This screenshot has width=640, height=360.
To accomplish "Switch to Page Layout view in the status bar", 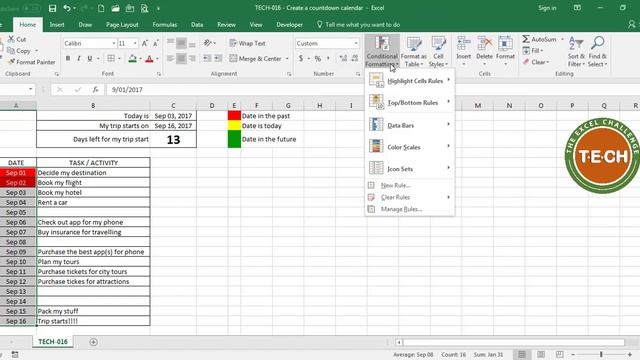I will click(541, 354).
